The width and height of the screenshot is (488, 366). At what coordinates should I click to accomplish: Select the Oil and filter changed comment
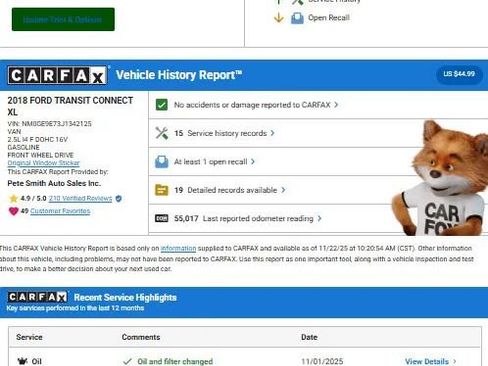175,361
